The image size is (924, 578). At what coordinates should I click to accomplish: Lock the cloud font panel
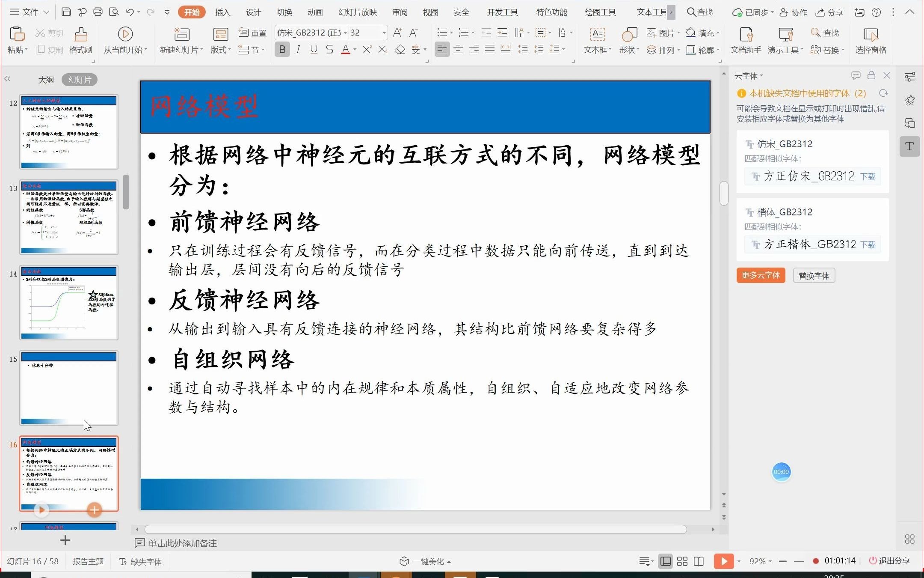click(x=871, y=75)
